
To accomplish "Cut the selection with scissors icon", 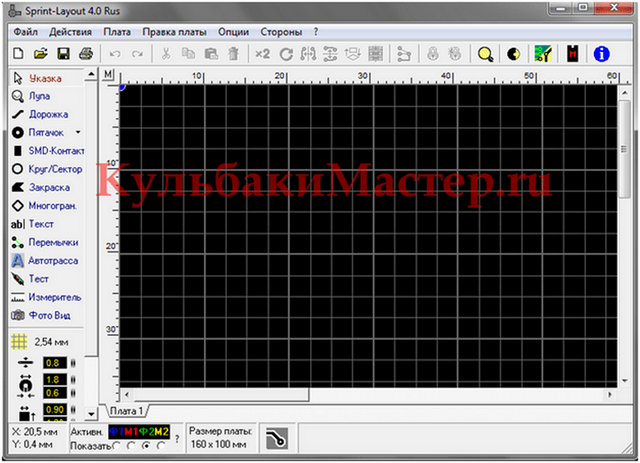I will click(166, 53).
